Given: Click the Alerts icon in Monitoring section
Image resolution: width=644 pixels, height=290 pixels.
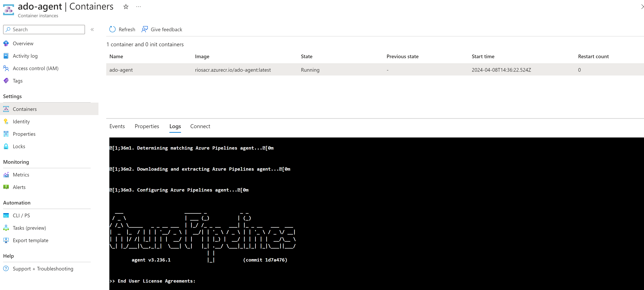Looking at the screenshot, I should (6, 187).
